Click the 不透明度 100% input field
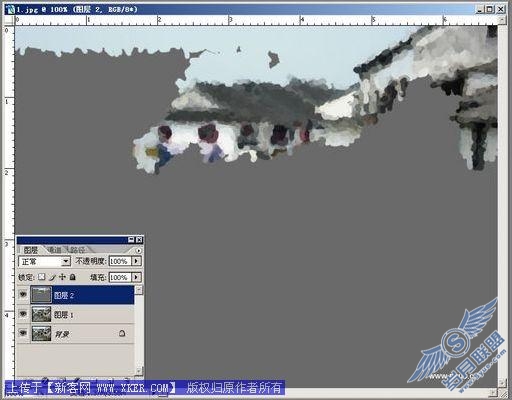Image resolution: width=512 pixels, height=400 pixels. 120,261
